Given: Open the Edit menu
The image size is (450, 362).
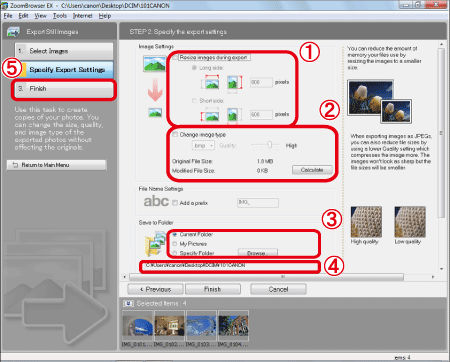Looking at the screenshot, I should pyautogui.click(x=23, y=16).
